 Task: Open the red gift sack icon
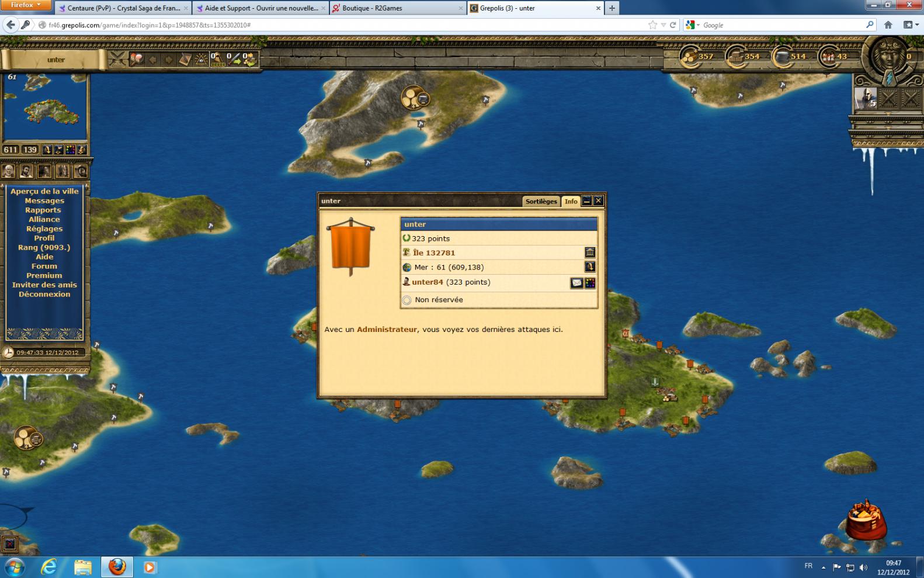pos(866,521)
